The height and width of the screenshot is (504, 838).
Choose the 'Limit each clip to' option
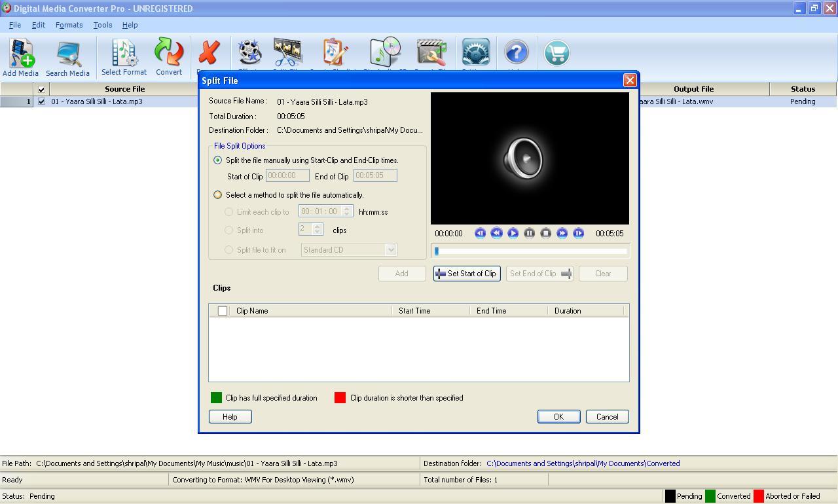point(228,212)
